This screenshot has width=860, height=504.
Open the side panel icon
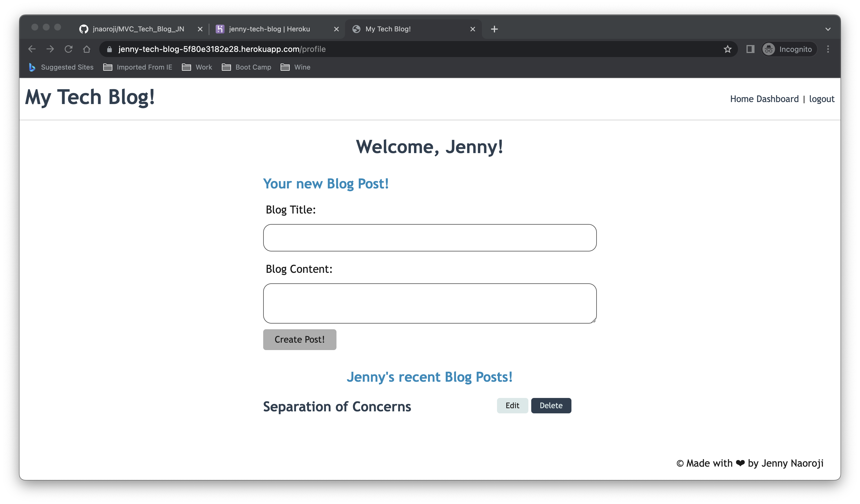click(x=750, y=49)
